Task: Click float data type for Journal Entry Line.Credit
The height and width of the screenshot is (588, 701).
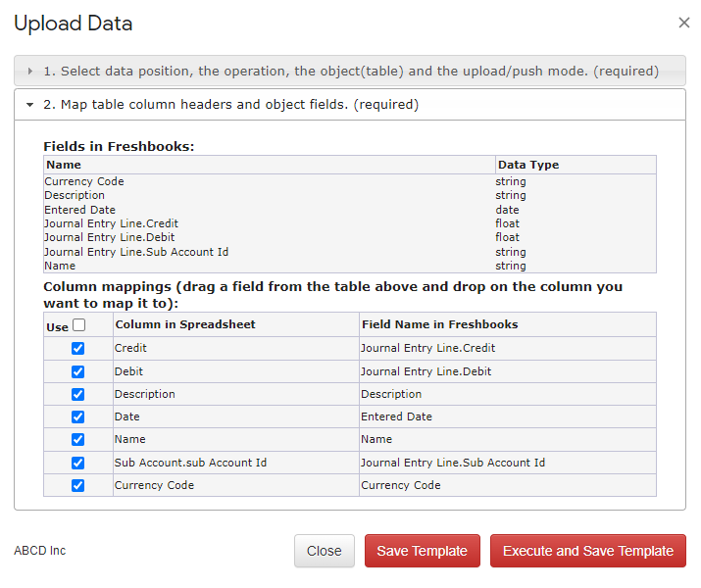Action: coord(508,223)
